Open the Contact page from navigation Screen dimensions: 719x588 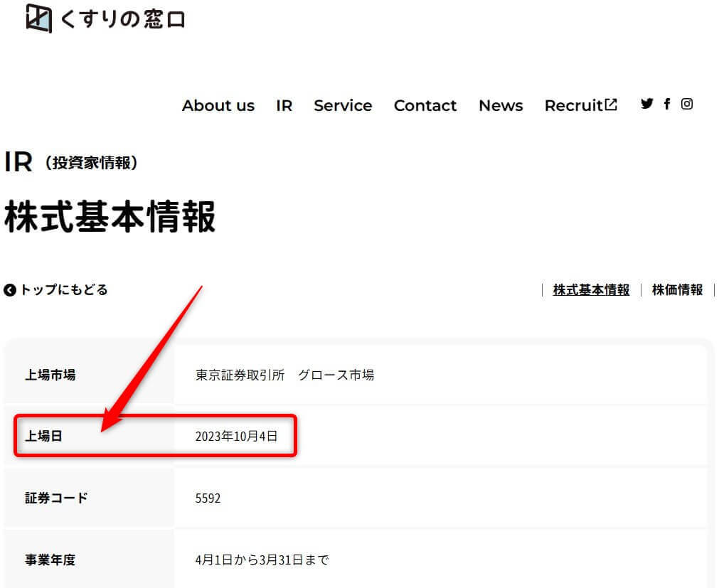point(425,106)
